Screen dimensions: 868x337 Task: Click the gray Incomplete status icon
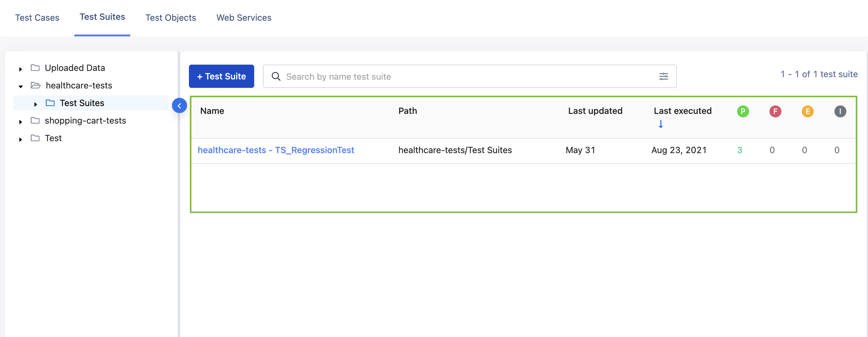[840, 111]
